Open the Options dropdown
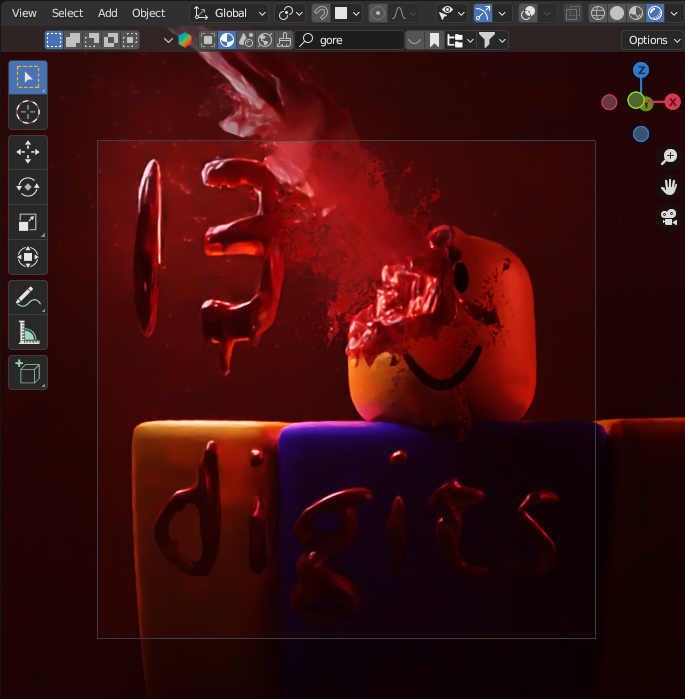 coord(652,40)
